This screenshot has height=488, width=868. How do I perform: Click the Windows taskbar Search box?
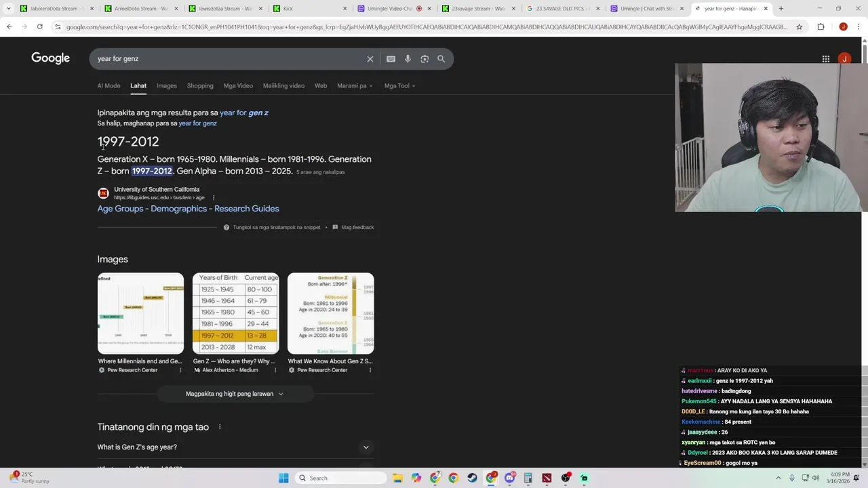click(340, 478)
